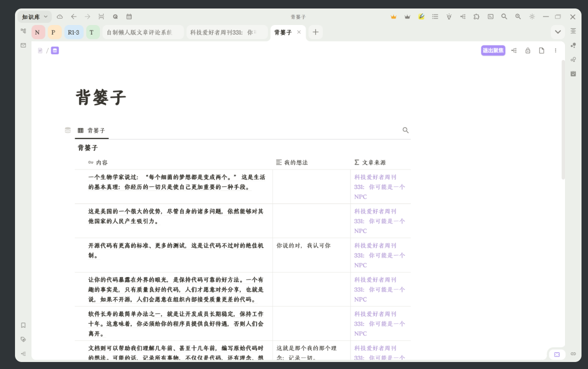588x369 pixels.
Task: Toggle the Outline panel in right dock
Action: 573,31
